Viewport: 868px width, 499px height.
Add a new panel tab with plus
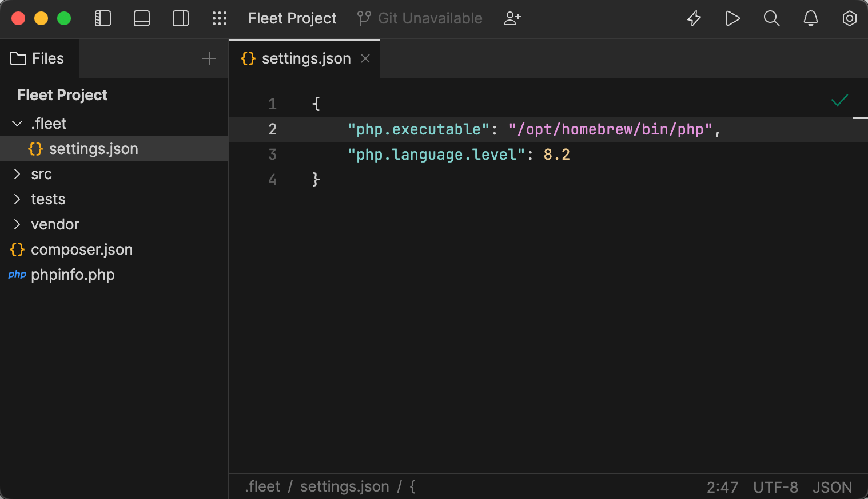pos(209,58)
